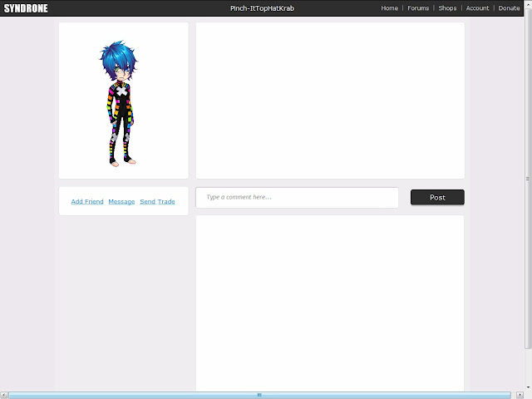
Task: Focus the comment input field
Action: tap(297, 198)
